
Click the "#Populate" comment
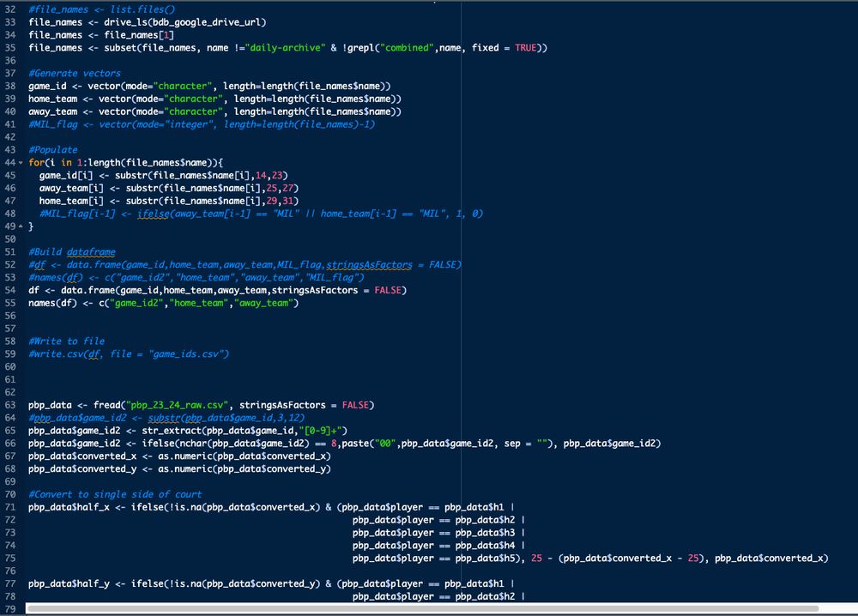(52, 150)
